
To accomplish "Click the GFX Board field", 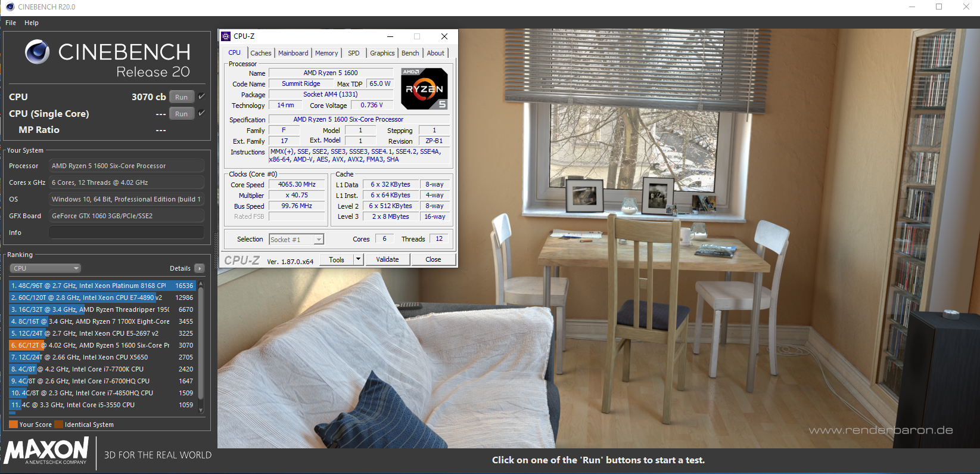I will [x=126, y=216].
